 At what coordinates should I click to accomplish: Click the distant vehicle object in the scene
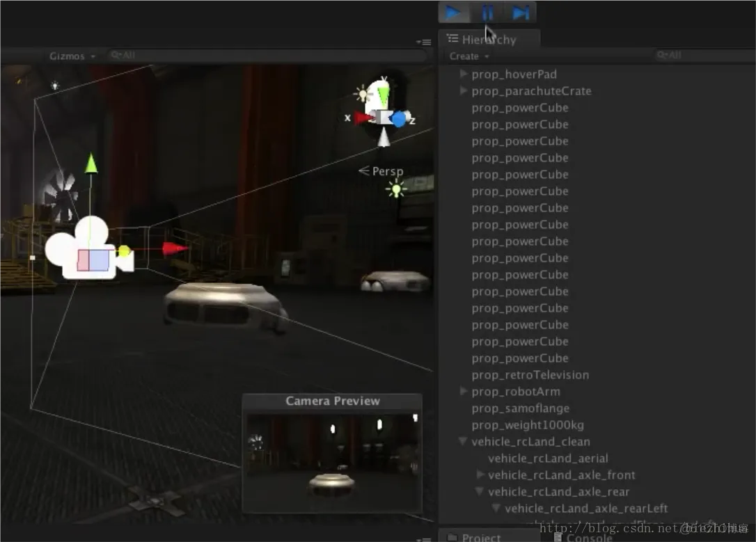pyautogui.click(x=395, y=281)
